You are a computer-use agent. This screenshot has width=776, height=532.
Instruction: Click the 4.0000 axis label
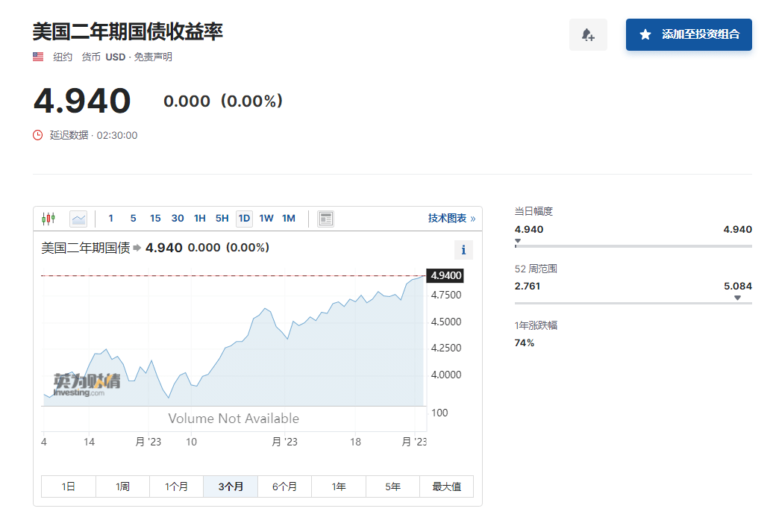[x=446, y=375]
